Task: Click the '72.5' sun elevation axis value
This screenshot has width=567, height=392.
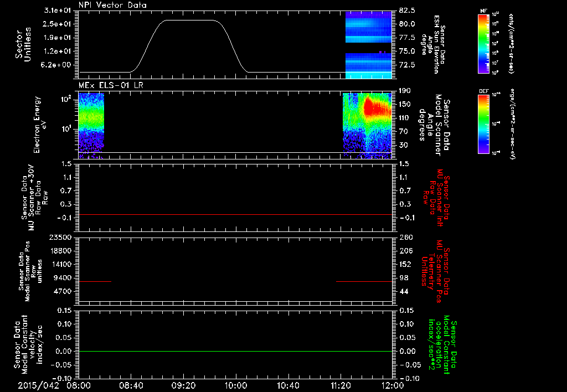Action: [407, 65]
